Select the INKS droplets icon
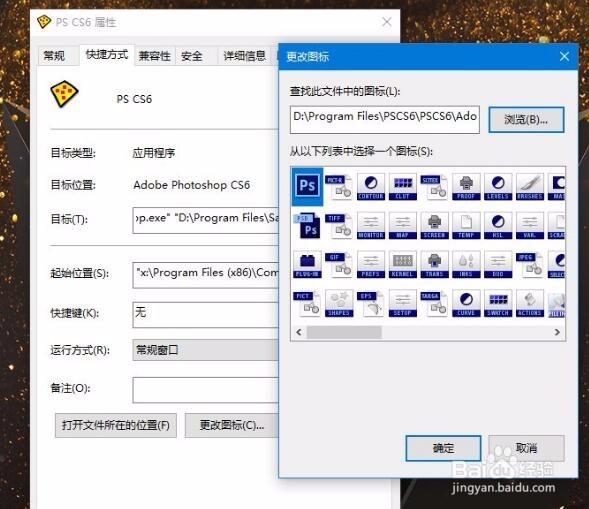This screenshot has height=509, width=589. click(466, 264)
